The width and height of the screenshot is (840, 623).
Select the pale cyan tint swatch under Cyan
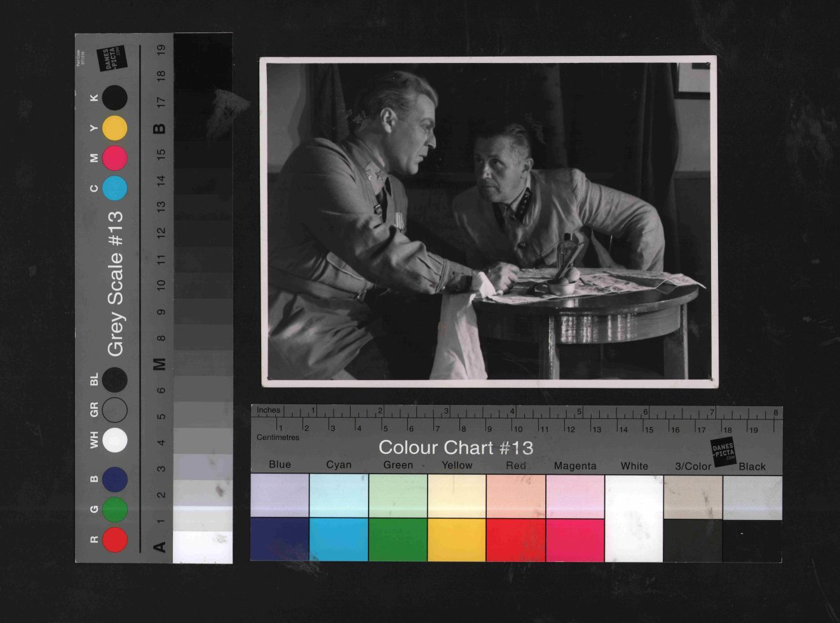point(339,495)
